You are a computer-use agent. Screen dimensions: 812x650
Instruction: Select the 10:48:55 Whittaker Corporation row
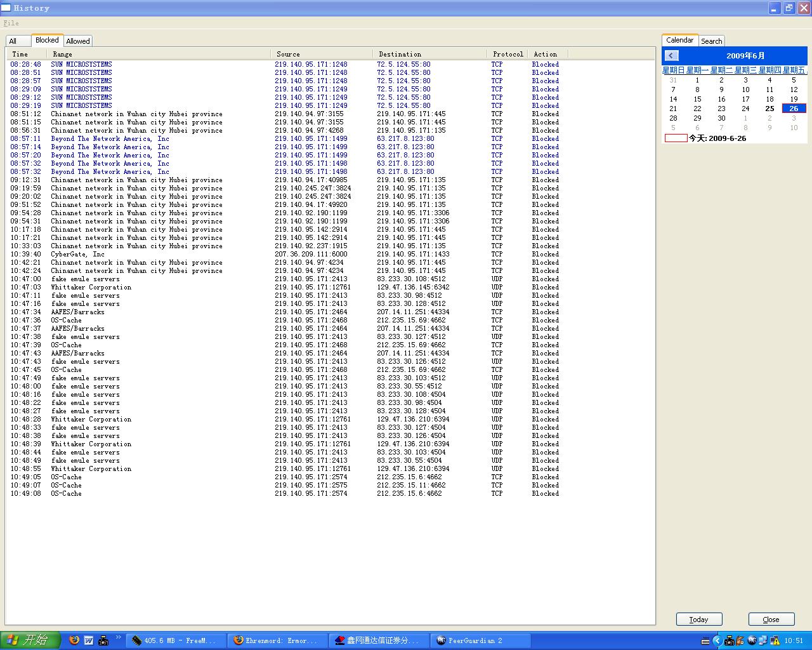click(330, 468)
